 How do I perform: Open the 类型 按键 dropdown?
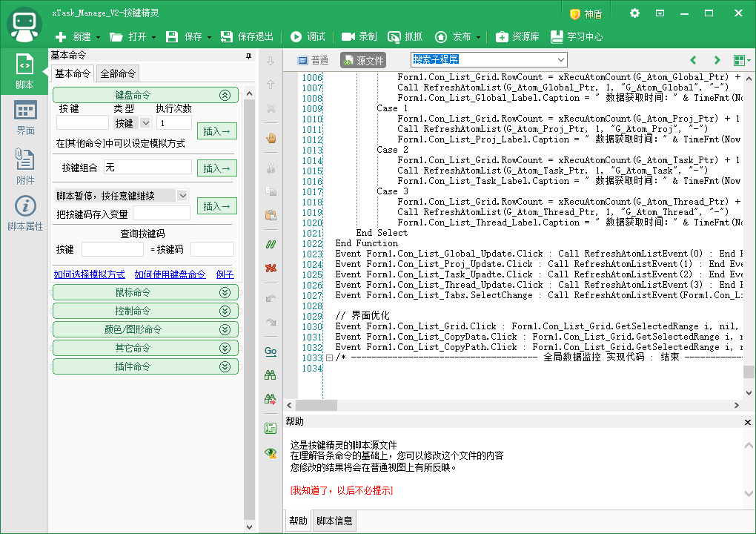145,123
